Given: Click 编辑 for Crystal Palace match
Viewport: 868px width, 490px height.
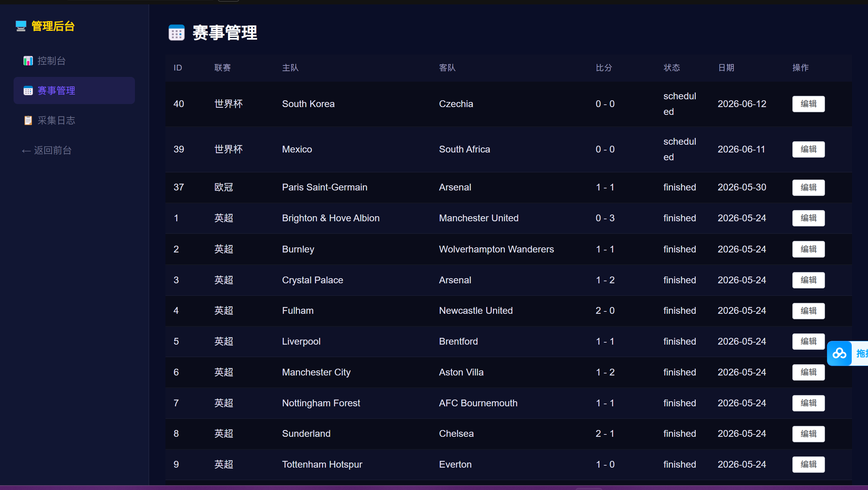Looking at the screenshot, I should tap(808, 280).
